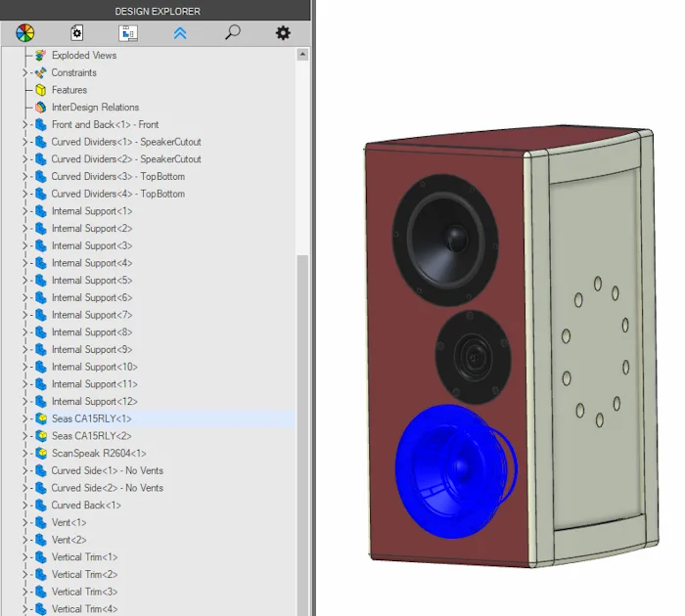Click the Design Explorer scrollbar thumb
The image size is (685, 616).
pos(302,434)
